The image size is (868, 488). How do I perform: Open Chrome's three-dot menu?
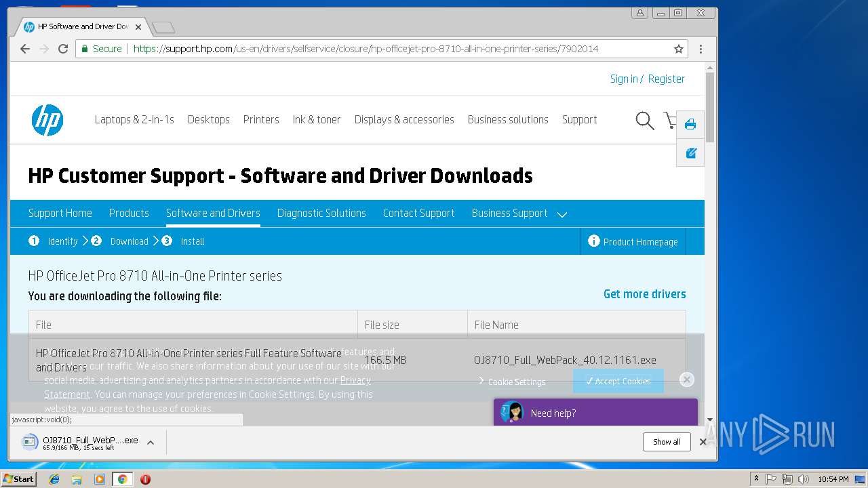[701, 49]
